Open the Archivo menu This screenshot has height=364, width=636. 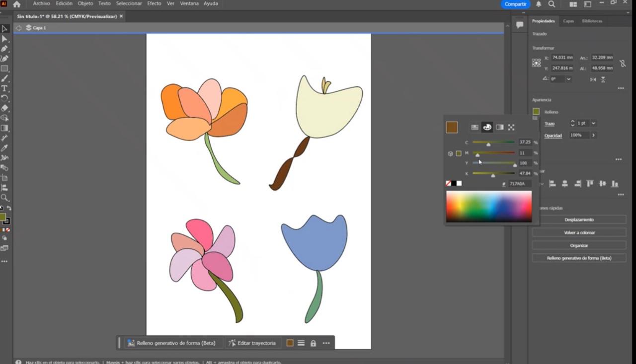42,3
